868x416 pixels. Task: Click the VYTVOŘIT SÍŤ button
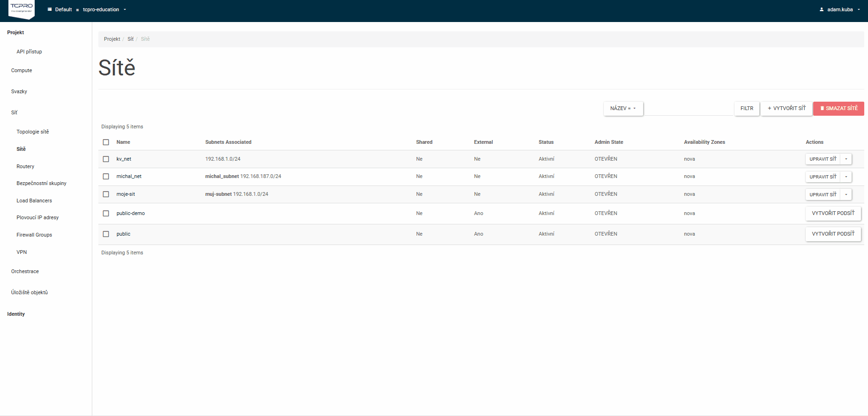(786, 108)
